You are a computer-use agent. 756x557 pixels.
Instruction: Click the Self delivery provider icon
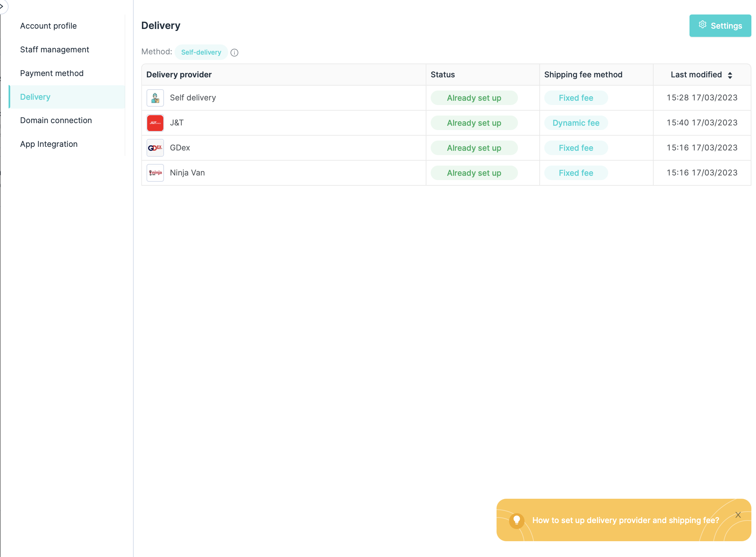pos(155,98)
